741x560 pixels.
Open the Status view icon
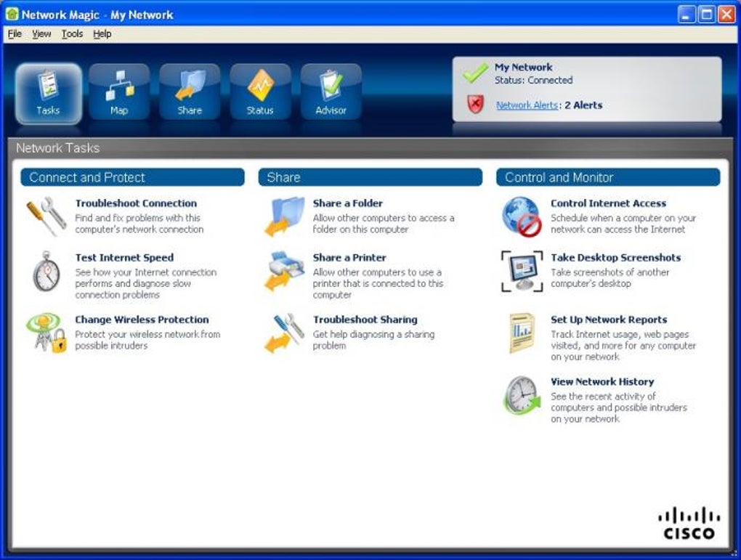(260, 92)
